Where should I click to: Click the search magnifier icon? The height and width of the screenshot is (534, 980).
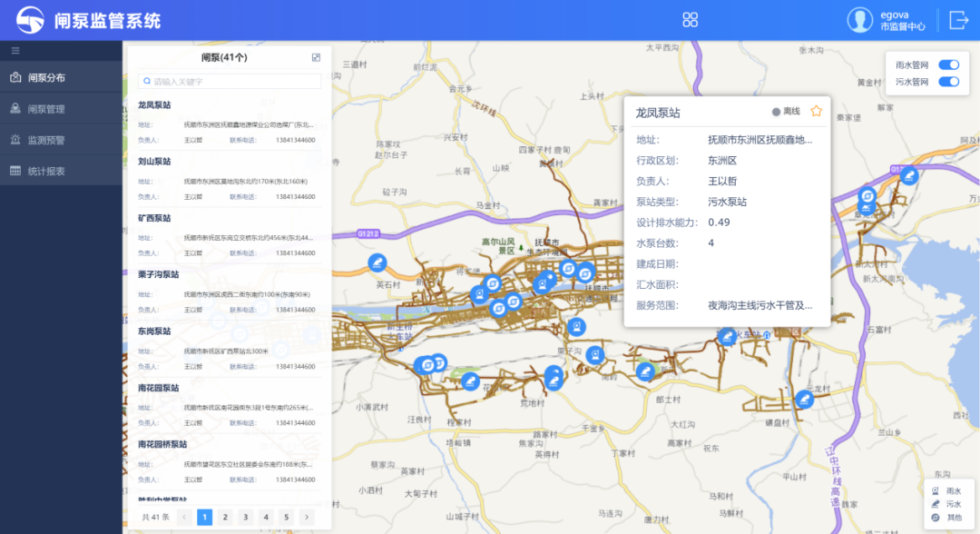(x=145, y=82)
